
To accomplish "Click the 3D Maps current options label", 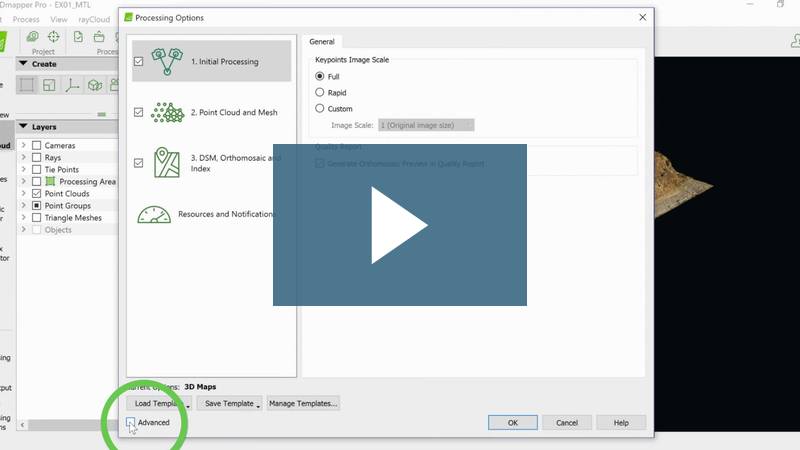I will click(x=200, y=387).
